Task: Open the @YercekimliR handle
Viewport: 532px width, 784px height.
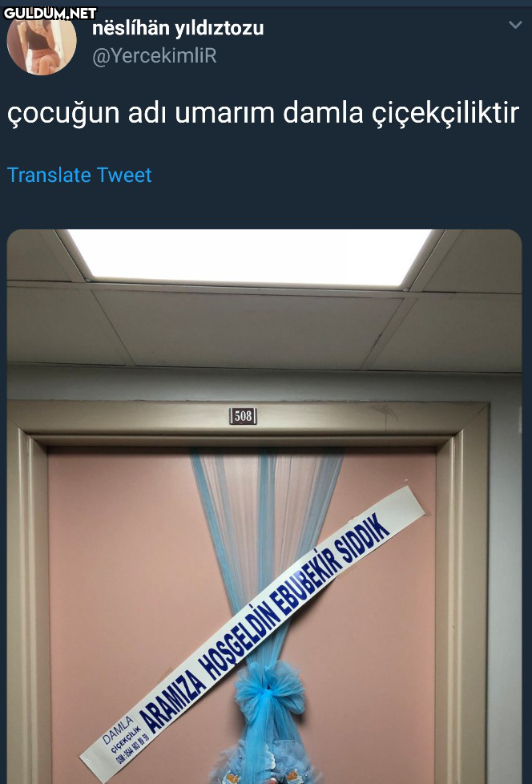Action: (155, 56)
